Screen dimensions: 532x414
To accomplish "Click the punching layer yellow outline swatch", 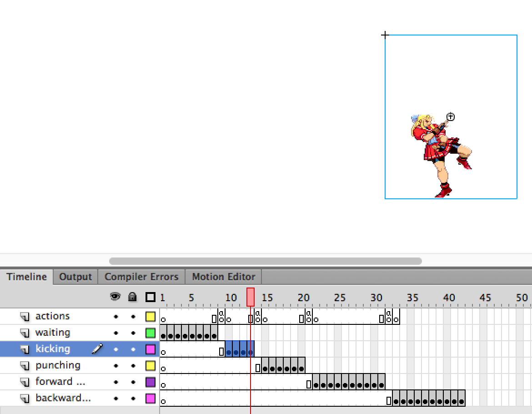I will tap(151, 365).
